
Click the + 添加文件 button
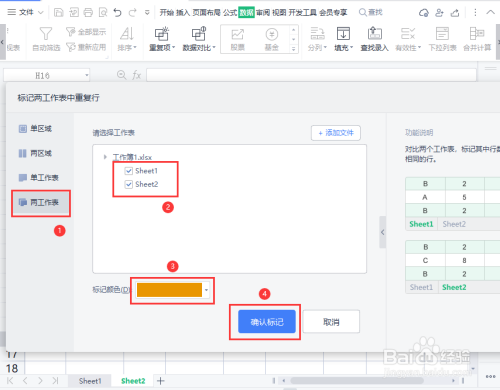coord(336,133)
